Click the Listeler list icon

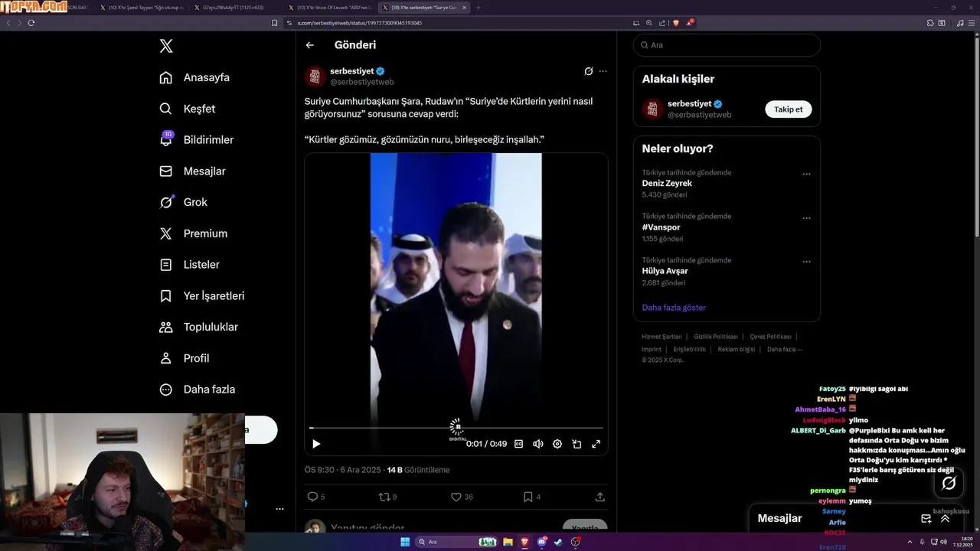[x=165, y=265]
